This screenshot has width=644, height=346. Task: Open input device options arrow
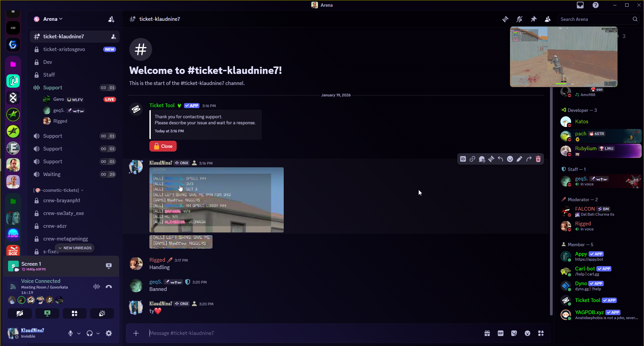pos(79,333)
